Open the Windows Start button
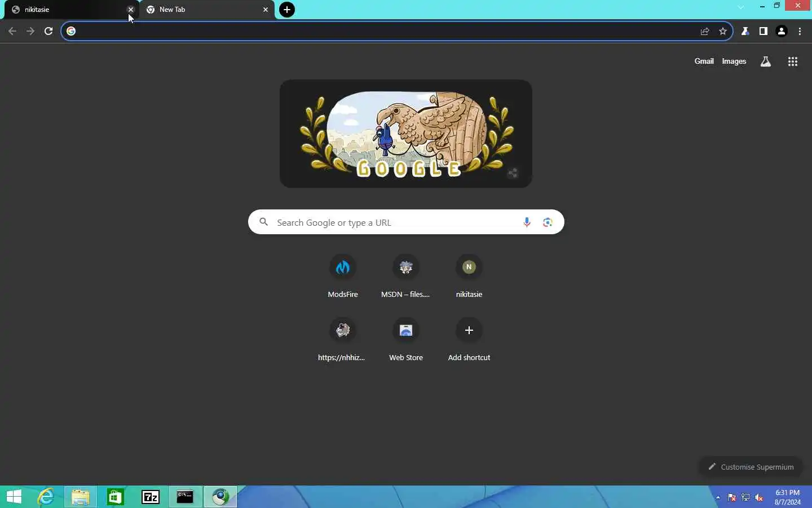Image resolution: width=812 pixels, height=508 pixels. (14, 497)
